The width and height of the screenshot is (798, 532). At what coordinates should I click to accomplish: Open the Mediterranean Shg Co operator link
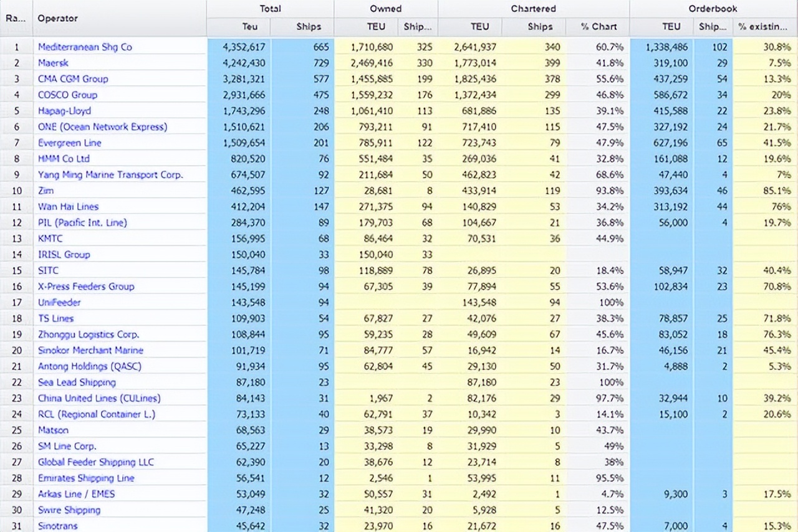(85, 47)
